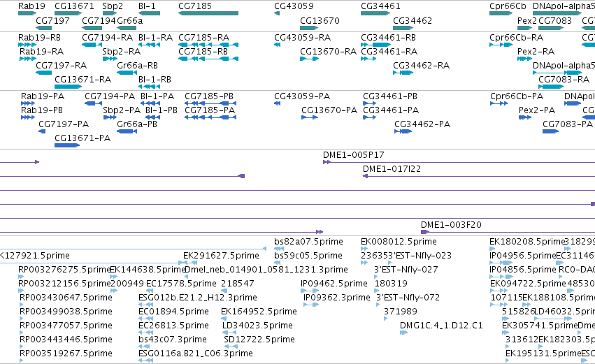595x364 pixels.
Task: Open the CG43059-RA transcript
Action: click(277, 45)
